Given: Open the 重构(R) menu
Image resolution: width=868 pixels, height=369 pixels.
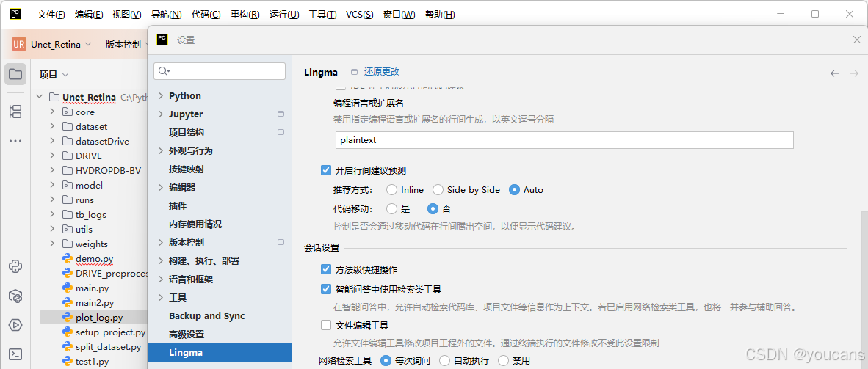Looking at the screenshot, I should tap(245, 15).
